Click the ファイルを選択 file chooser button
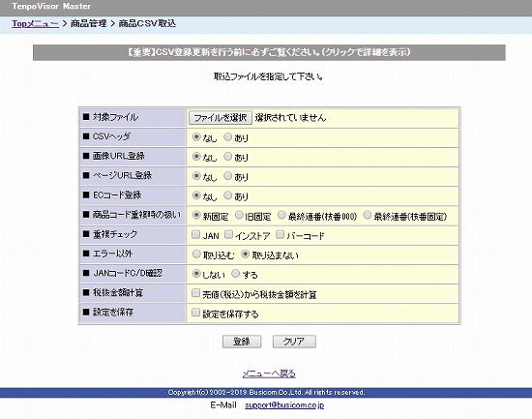This screenshot has height=419, width=532. 221,118
